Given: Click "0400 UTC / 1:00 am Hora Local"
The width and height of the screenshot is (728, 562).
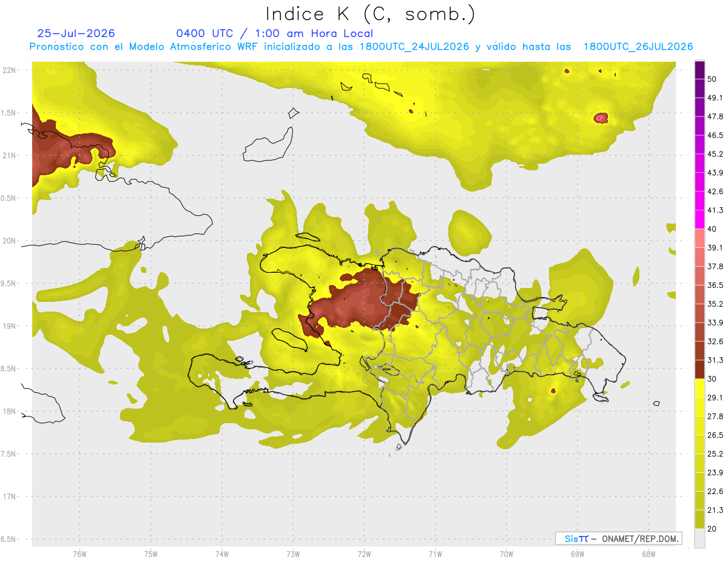Looking at the screenshot, I should (275, 33).
